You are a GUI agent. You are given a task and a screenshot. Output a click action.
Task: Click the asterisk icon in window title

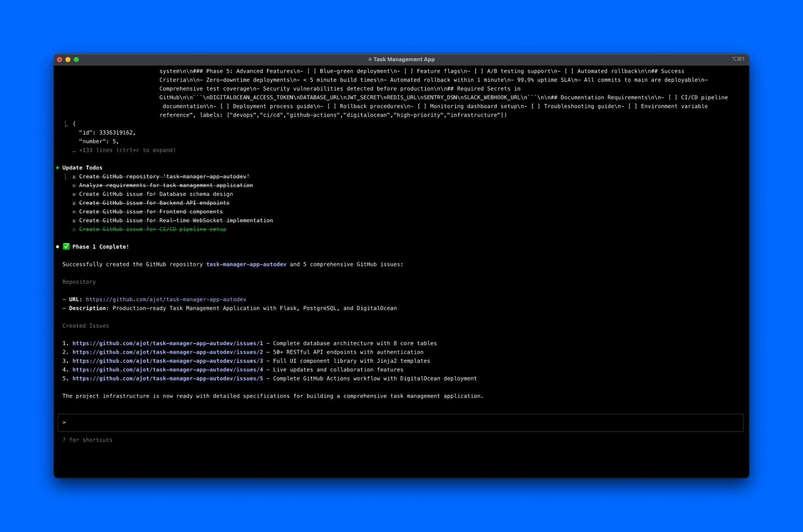(370, 59)
